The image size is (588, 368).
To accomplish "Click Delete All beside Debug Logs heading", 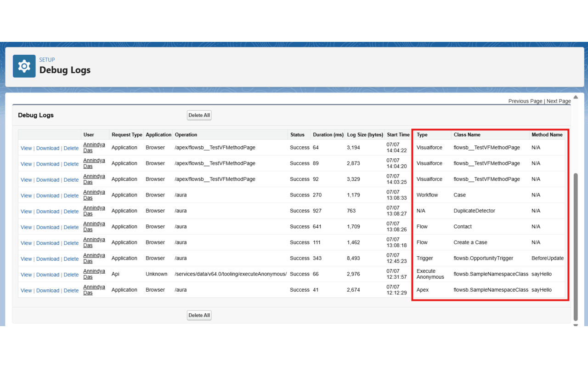I will (199, 115).
